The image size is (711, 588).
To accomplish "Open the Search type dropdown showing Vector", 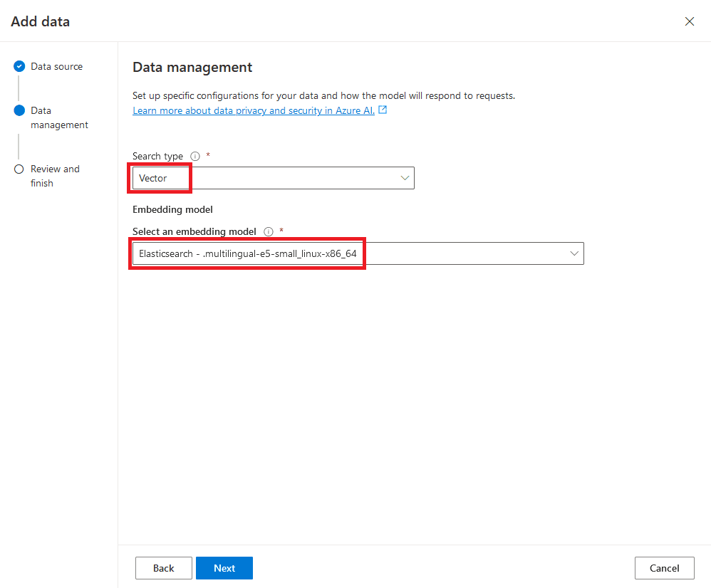I will 271,178.
